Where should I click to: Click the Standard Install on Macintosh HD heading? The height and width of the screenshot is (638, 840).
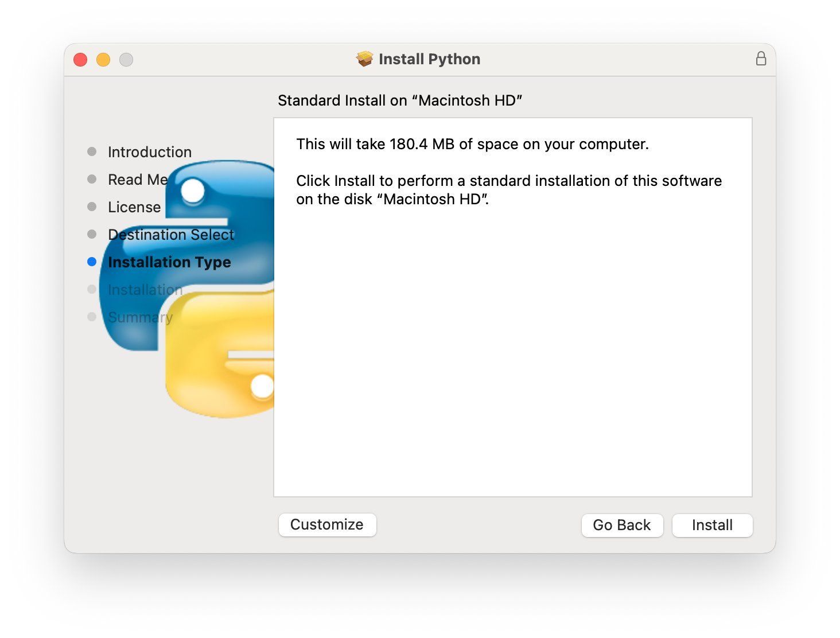400,100
